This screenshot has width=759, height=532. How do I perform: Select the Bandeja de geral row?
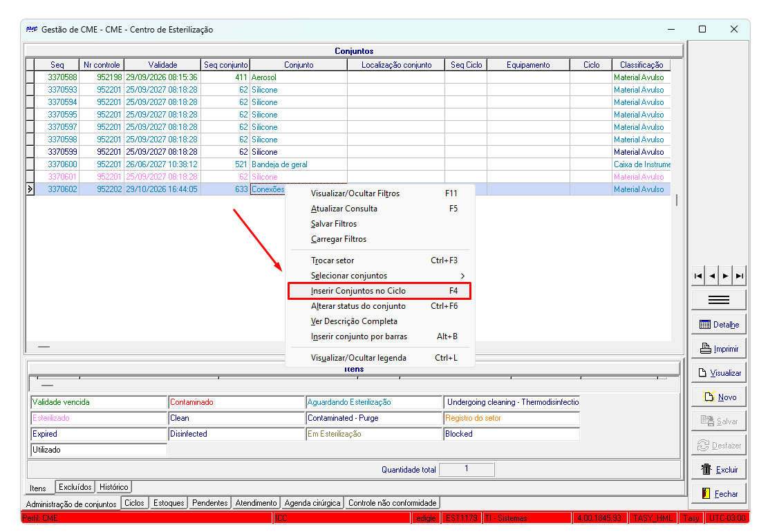pyautogui.click(x=348, y=164)
